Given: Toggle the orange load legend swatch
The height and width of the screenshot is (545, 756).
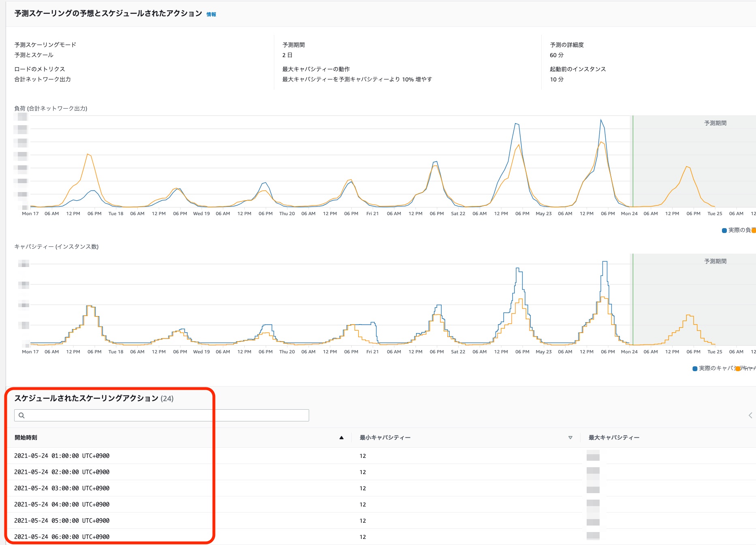Looking at the screenshot, I should pos(754,231).
